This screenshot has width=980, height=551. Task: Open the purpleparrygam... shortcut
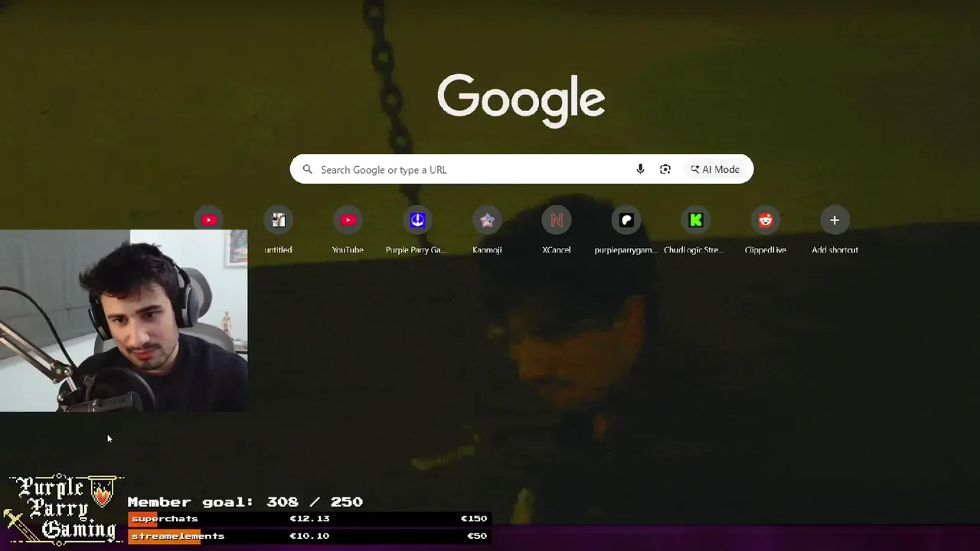626,220
